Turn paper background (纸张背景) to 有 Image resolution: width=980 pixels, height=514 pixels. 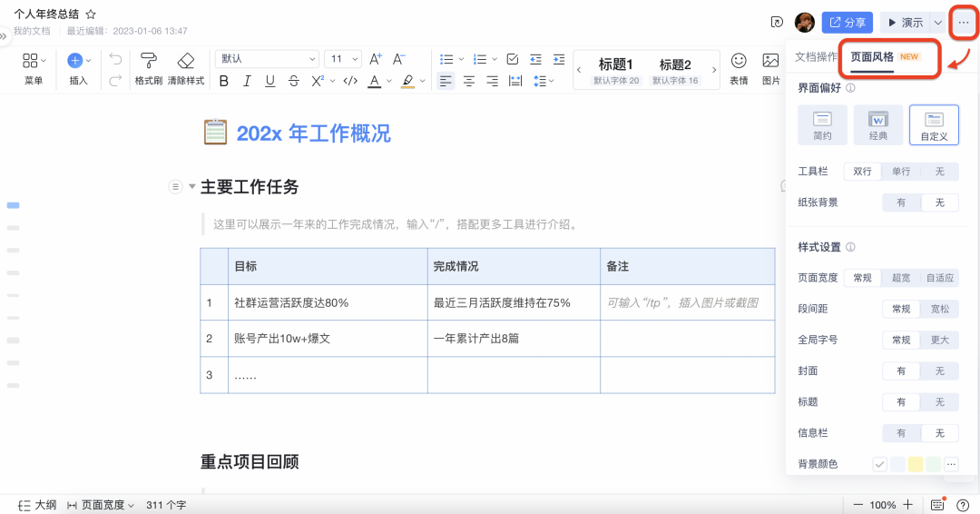(x=901, y=203)
